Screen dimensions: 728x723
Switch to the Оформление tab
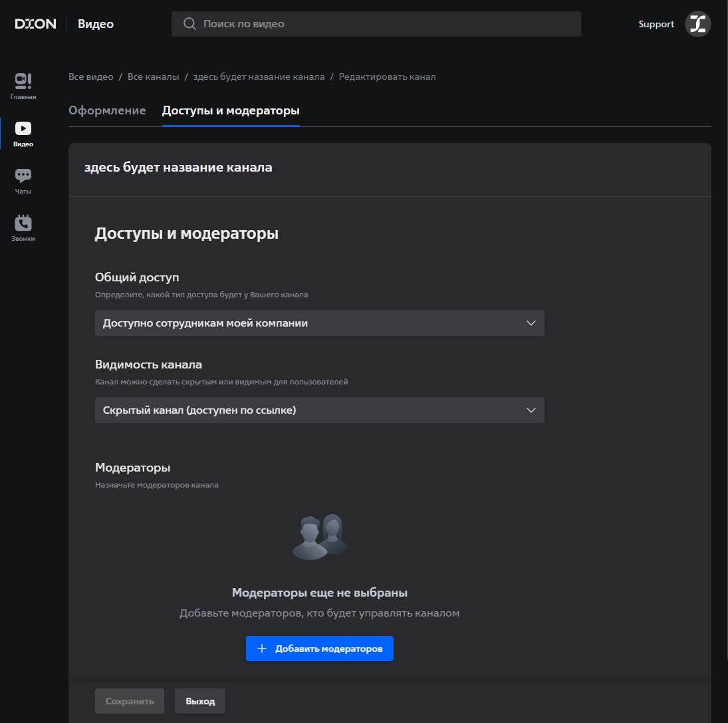pyautogui.click(x=107, y=110)
